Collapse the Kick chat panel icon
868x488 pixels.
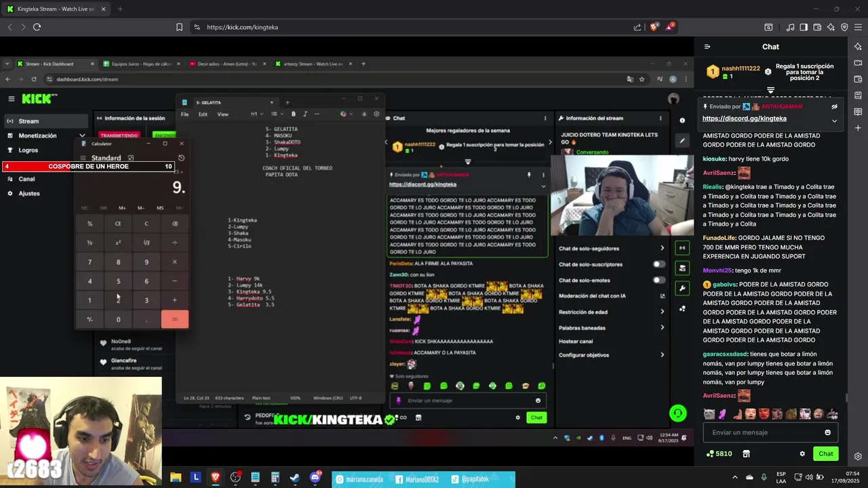click(x=707, y=47)
